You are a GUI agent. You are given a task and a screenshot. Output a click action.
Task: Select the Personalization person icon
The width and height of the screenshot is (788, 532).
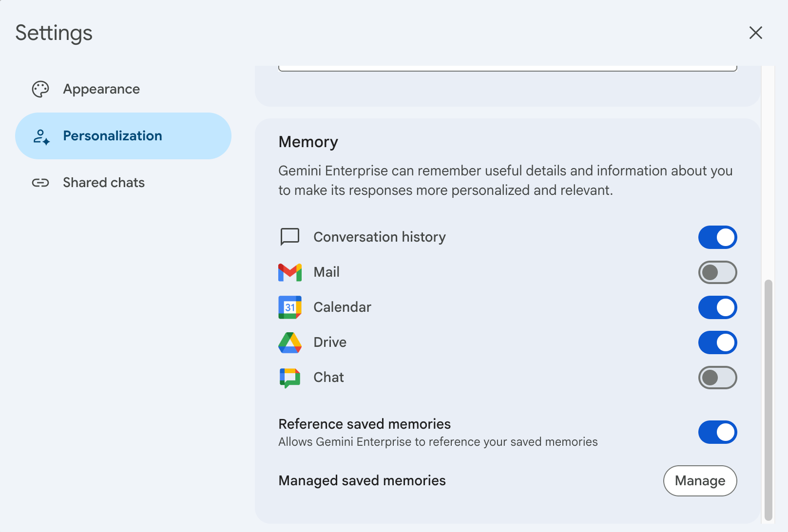point(41,136)
